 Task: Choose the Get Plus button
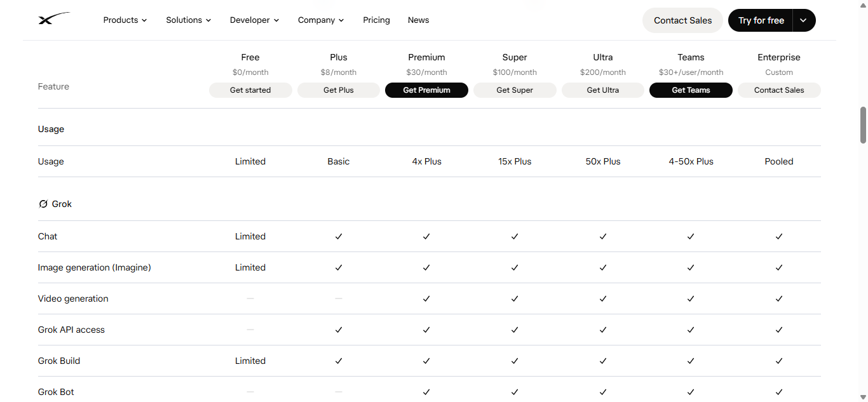(x=339, y=90)
